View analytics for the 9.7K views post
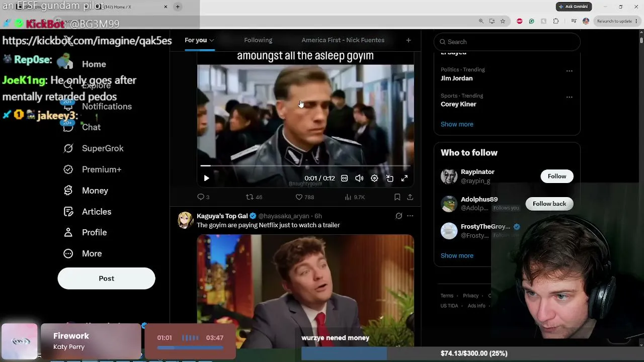 pos(354,197)
